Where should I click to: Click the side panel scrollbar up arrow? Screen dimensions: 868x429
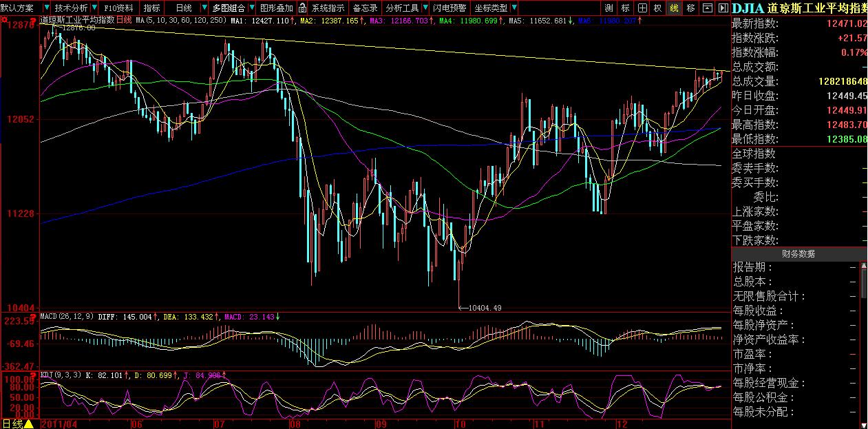[864, 266]
